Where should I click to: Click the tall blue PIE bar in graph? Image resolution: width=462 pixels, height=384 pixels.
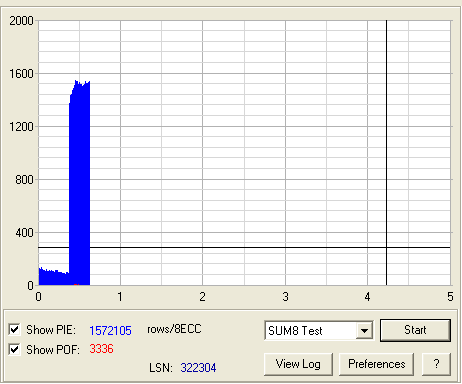(x=80, y=183)
